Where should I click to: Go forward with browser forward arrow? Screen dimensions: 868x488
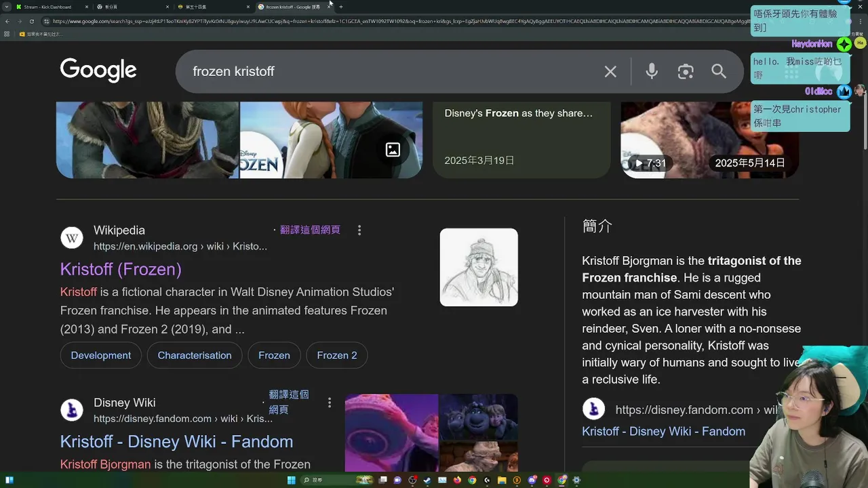coord(19,21)
